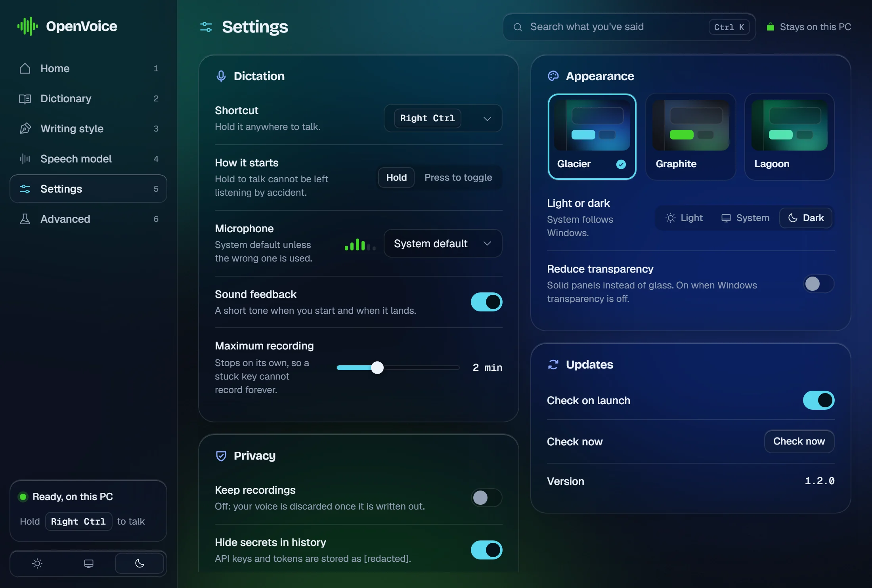Select Hold as the start mode
Viewport: 872px width, 588px height.
pyautogui.click(x=396, y=178)
